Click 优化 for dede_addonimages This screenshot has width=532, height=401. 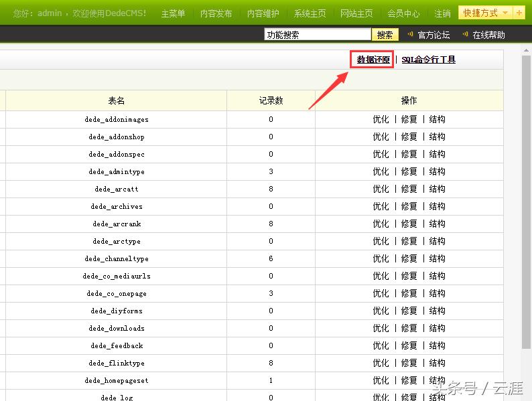pyautogui.click(x=381, y=119)
